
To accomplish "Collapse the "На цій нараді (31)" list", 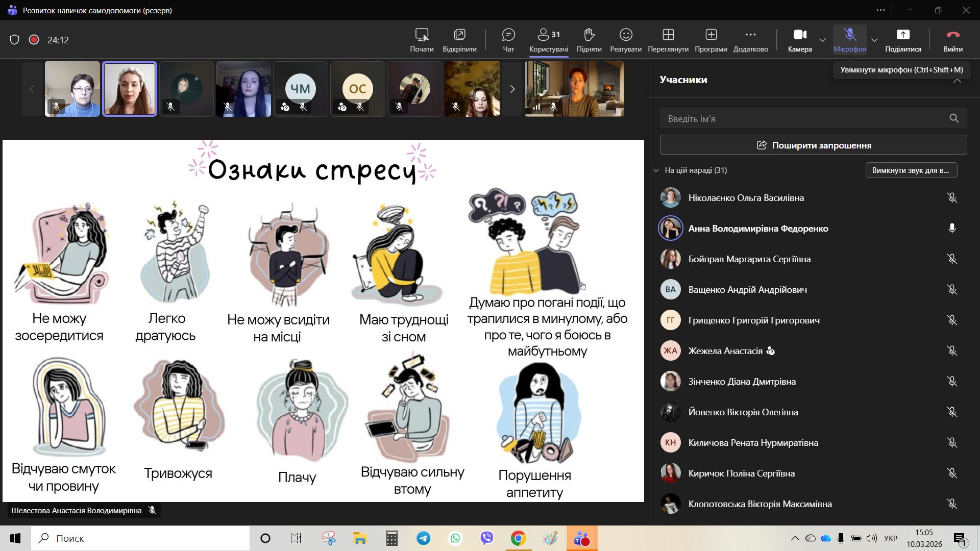I will 656,170.
